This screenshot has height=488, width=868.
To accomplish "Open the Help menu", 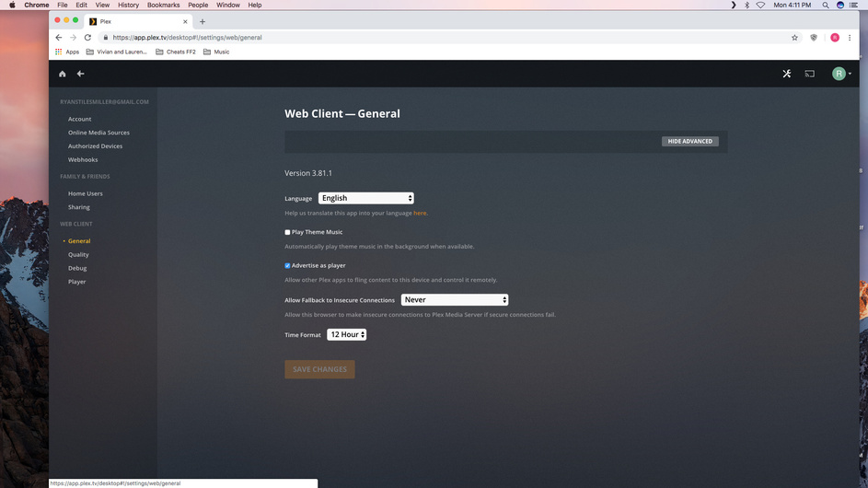I will 255,5.
